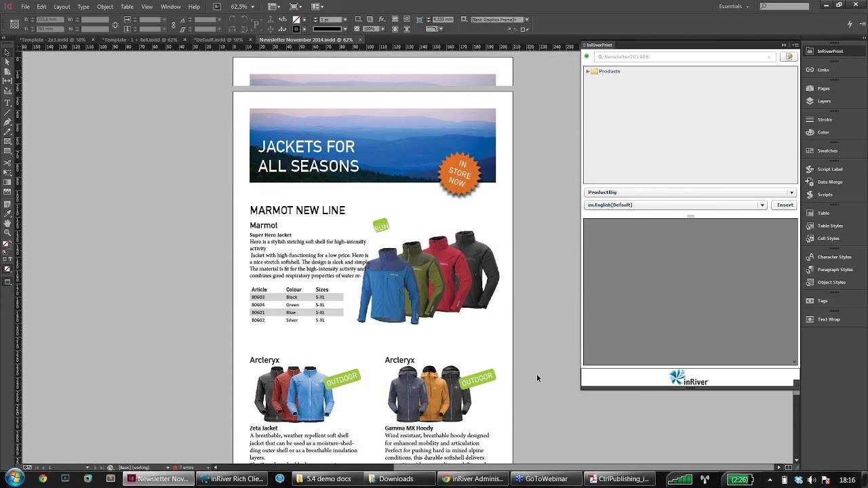Expand the Products folder in the tree
Image resolution: width=868 pixels, height=488 pixels.
click(588, 71)
